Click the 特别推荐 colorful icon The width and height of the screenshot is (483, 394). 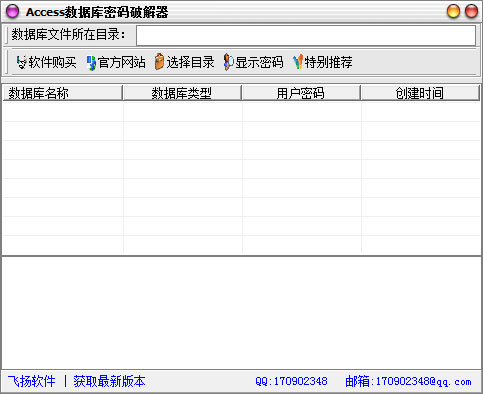pos(298,62)
